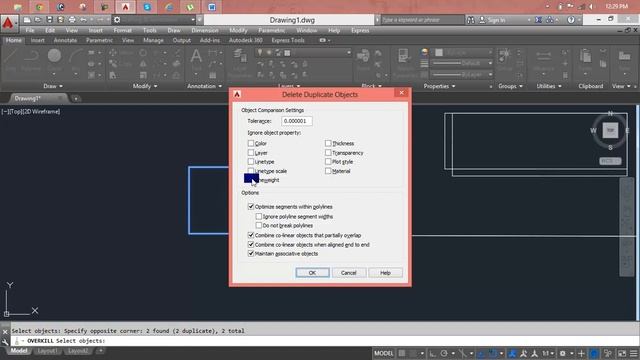Toggle grid display icon in status bar
The height and width of the screenshot is (360, 640).
[402, 353]
